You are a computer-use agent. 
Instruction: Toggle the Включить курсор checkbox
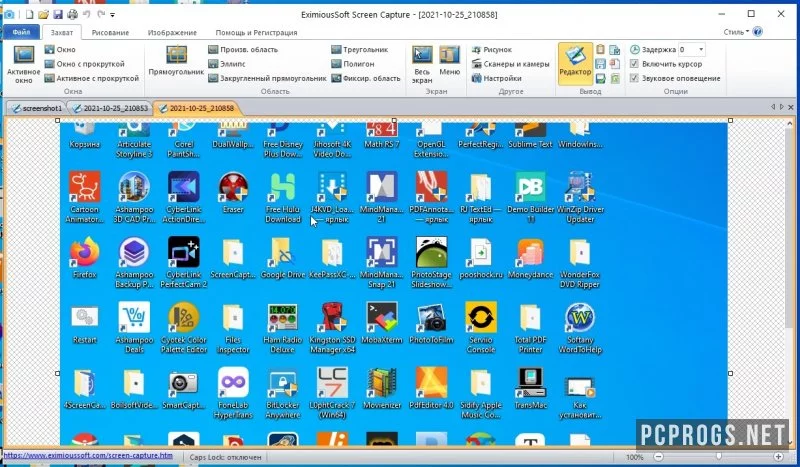pos(634,64)
